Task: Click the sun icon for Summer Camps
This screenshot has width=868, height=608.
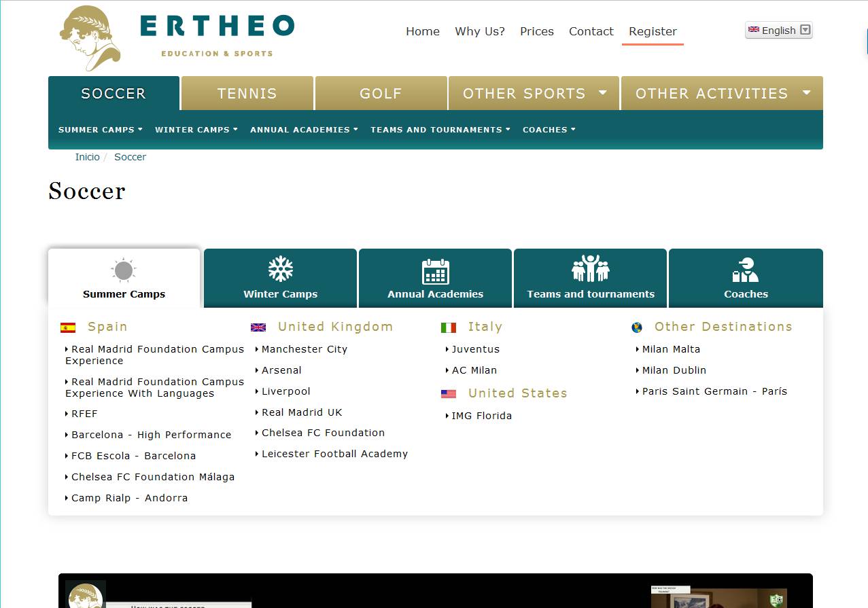Action: pos(124,270)
